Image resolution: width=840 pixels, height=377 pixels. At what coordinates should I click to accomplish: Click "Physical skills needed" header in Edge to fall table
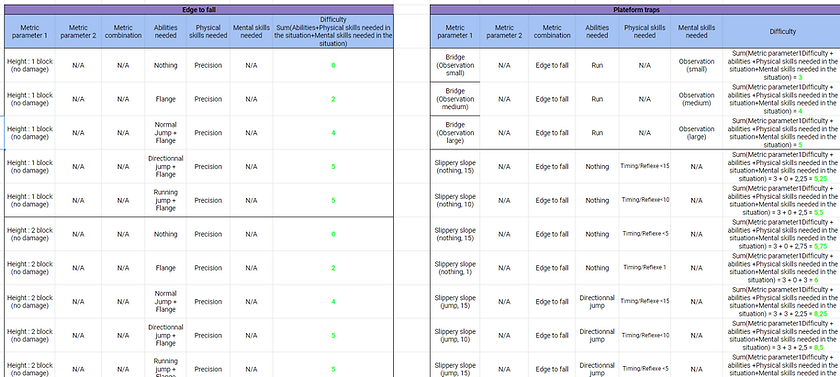coord(208,32)
